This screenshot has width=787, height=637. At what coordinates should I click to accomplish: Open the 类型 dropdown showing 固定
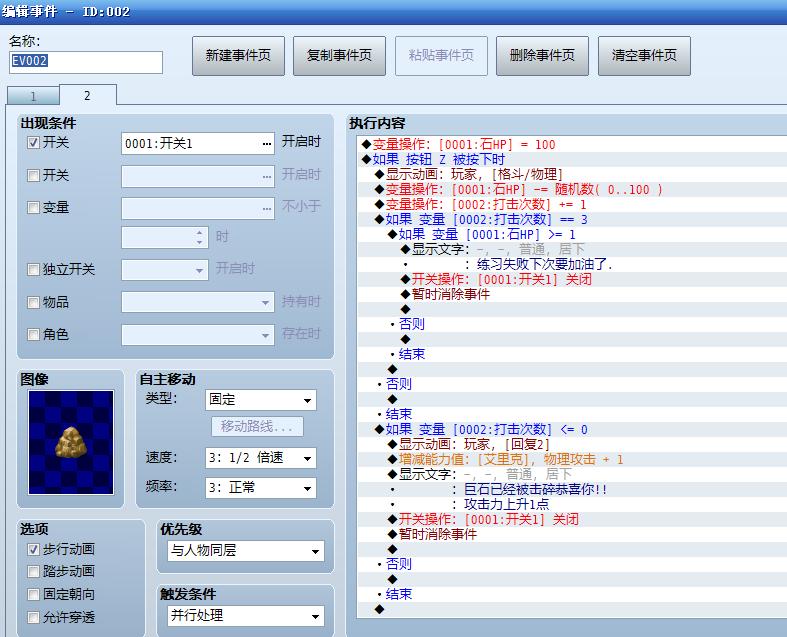tap(261, 400)
